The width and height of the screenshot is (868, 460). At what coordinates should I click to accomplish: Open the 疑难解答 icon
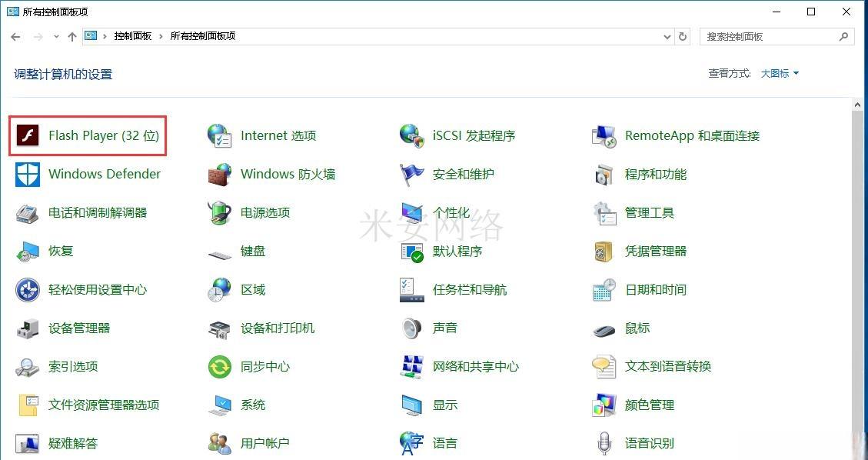point(28,443)
